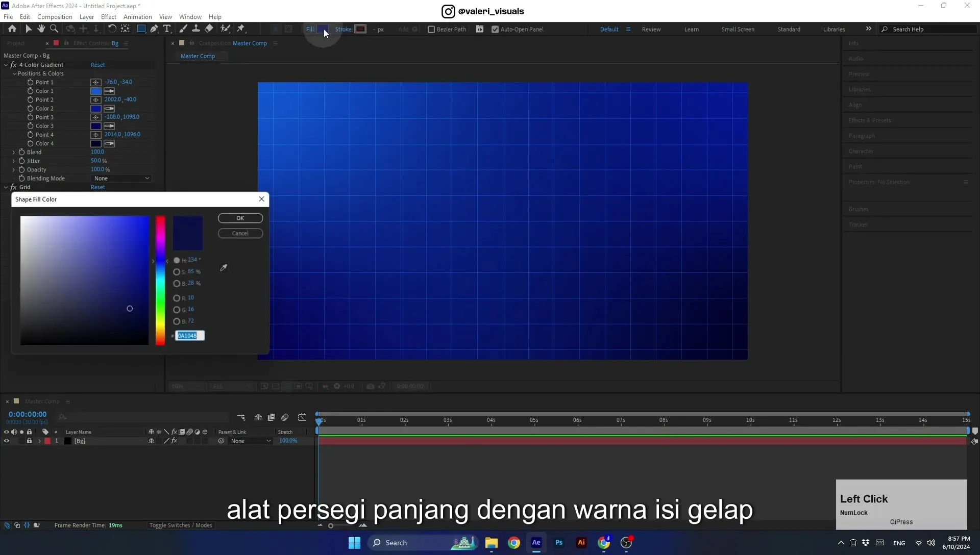Image resolution: width=980 pixels, height=555 pixels.
Task: Collapse Positions & Colors group
Action: (15, 73)
